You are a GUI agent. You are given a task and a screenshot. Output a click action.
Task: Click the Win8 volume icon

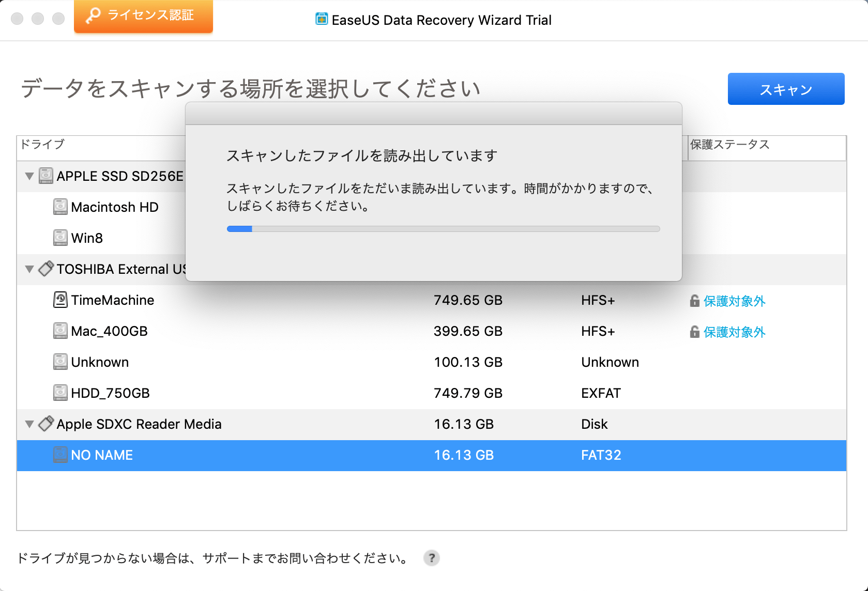point(60,238)
